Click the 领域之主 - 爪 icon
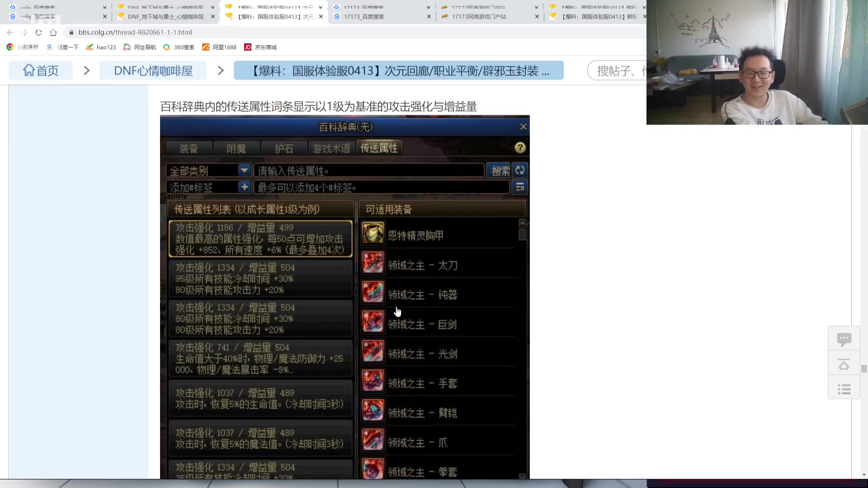 [373, 441]
